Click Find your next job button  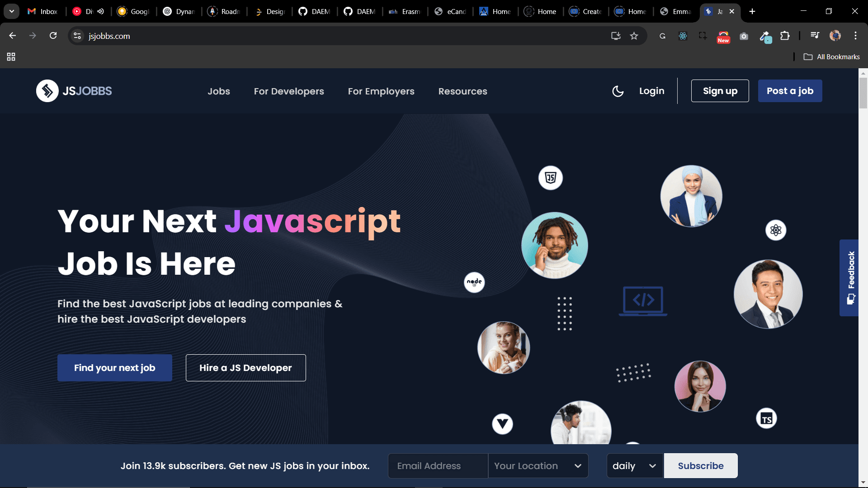pos(115,368)
